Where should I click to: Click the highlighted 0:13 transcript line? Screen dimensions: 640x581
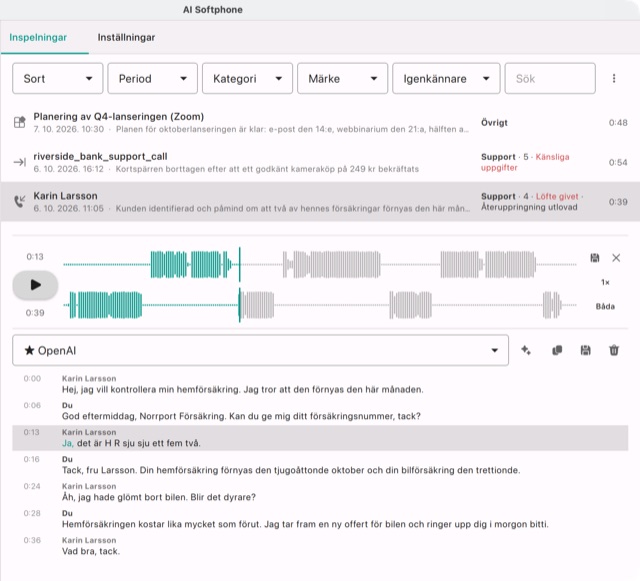(x=320, y=438)
